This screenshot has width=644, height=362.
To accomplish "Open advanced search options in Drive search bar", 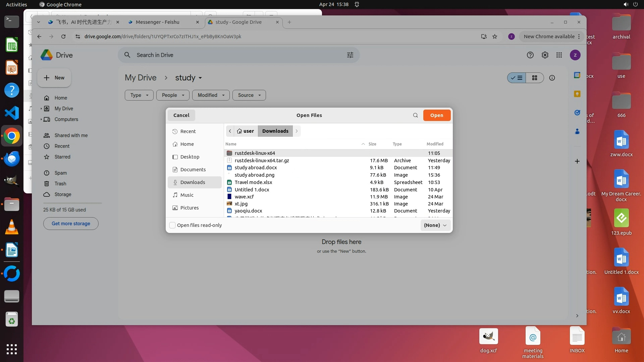I will pos(350,55).
